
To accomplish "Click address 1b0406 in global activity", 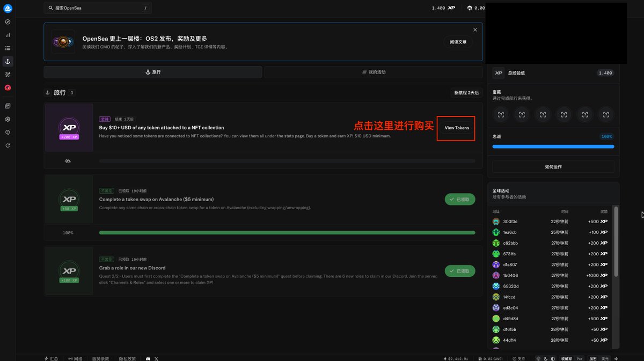I will 510,275.
